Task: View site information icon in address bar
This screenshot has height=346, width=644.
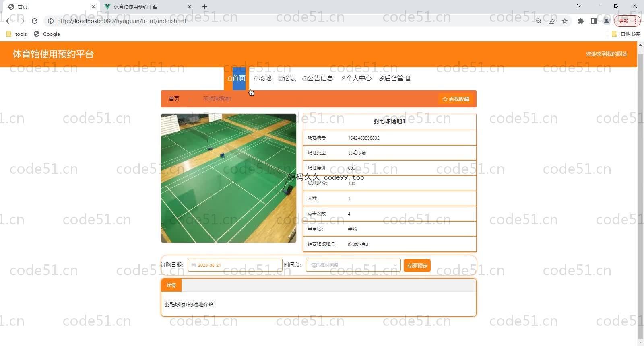Action: [51, 21]
